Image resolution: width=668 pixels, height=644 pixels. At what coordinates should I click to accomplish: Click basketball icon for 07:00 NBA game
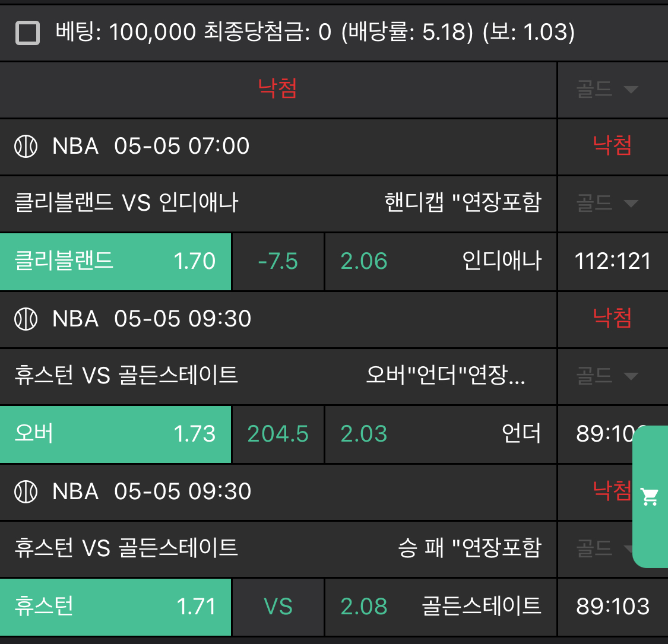point(26,146)
